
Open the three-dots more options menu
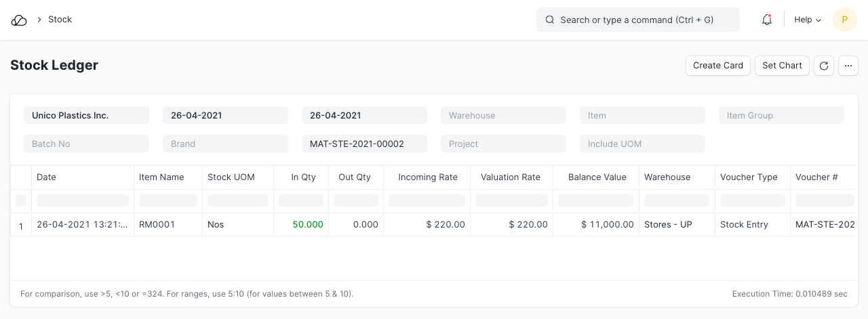pyautogui.click(x=848, y=66)
